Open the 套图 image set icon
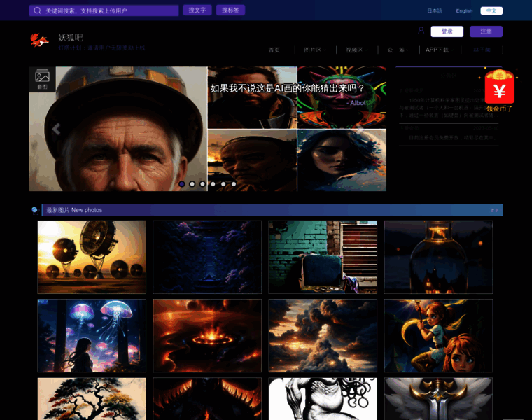Image resolution: width=532 pixels, height=420 pixels. coord(42,79)
